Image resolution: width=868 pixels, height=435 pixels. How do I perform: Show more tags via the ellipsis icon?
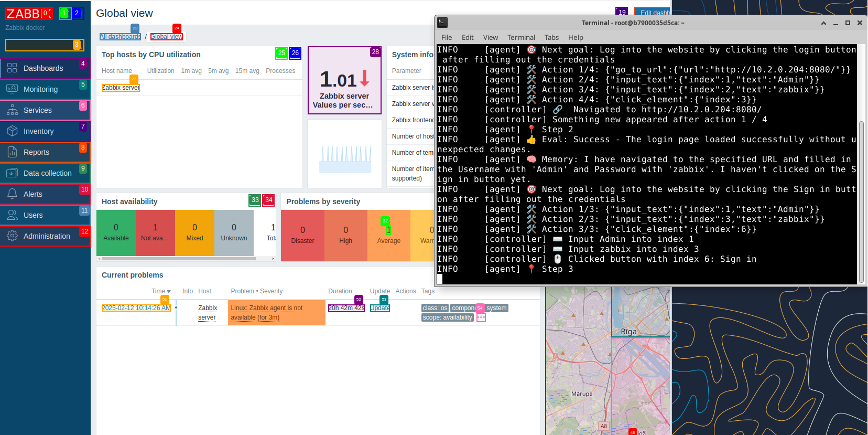[x=481, y=317]
